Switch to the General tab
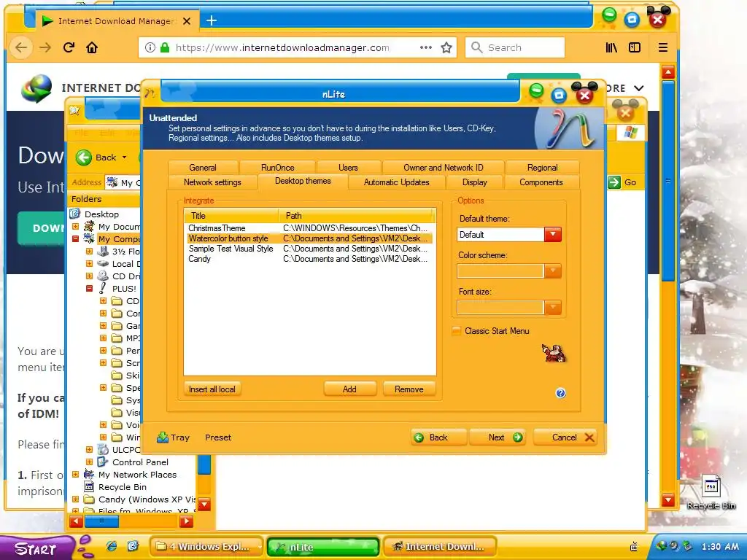Screen dimensions: 747x560 [x=203, y=167]
